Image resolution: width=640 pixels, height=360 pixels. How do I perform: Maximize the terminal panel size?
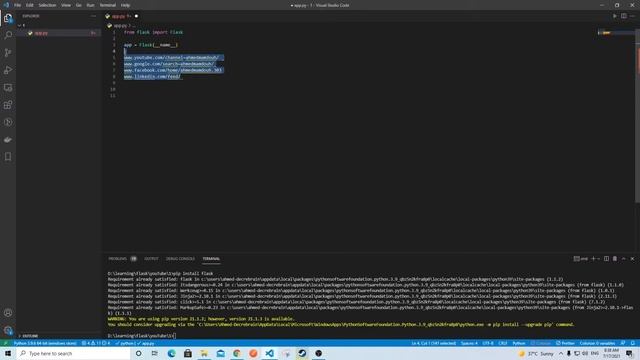[x=623, y=259]
